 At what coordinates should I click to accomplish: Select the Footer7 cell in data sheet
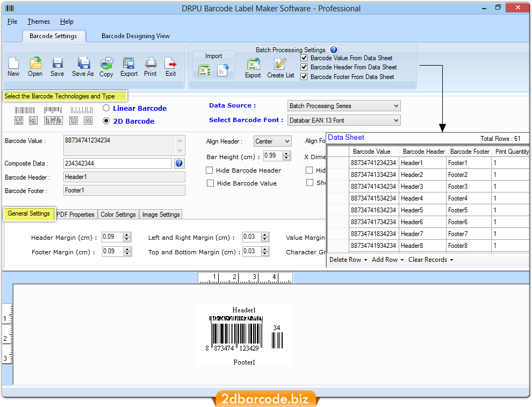tap(469, 234)
